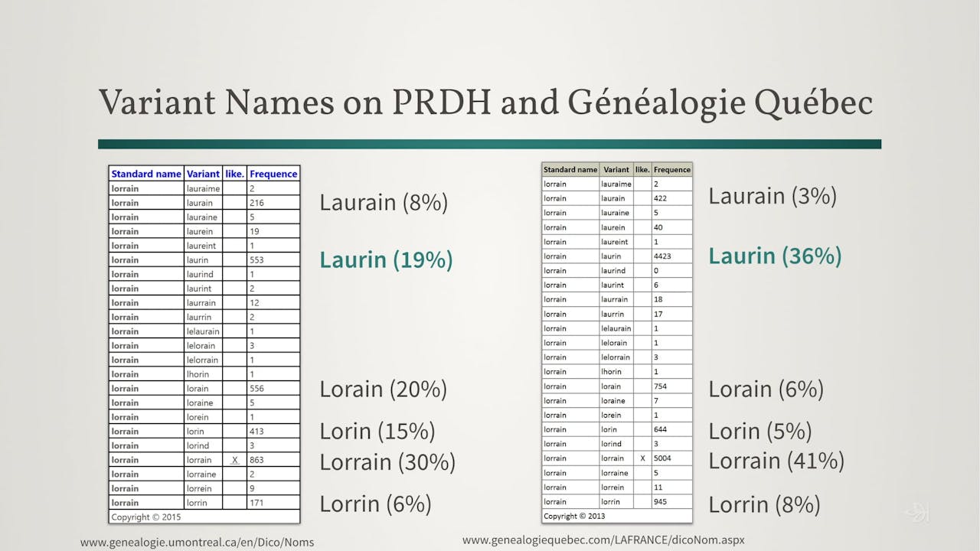Select the X marker beside lorrain 5004
This screenshot has height=551, width=980.
642,458
